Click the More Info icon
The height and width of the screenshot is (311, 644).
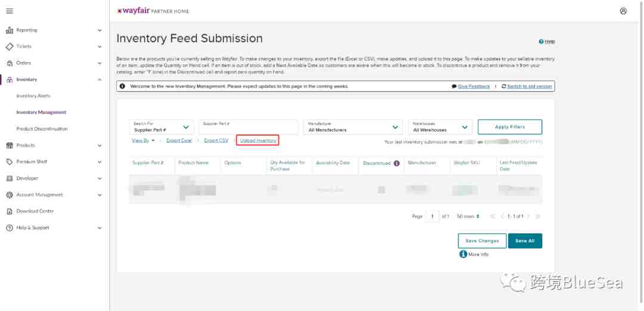463,254
